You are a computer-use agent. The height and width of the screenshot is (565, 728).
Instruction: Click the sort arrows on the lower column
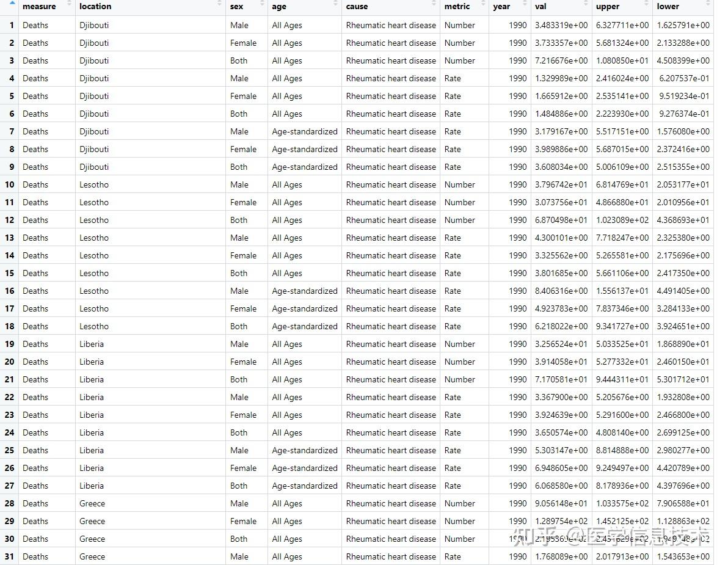(708, 7)
